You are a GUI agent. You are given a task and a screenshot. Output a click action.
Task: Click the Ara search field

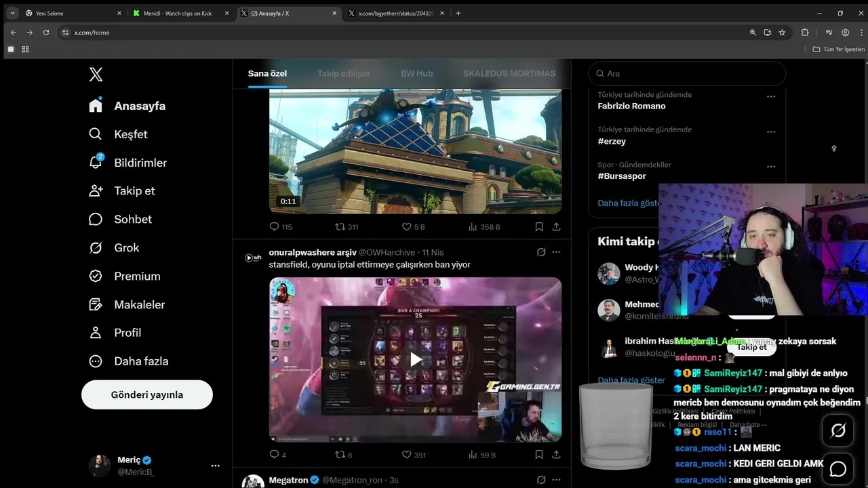click(x=687, y=73)
